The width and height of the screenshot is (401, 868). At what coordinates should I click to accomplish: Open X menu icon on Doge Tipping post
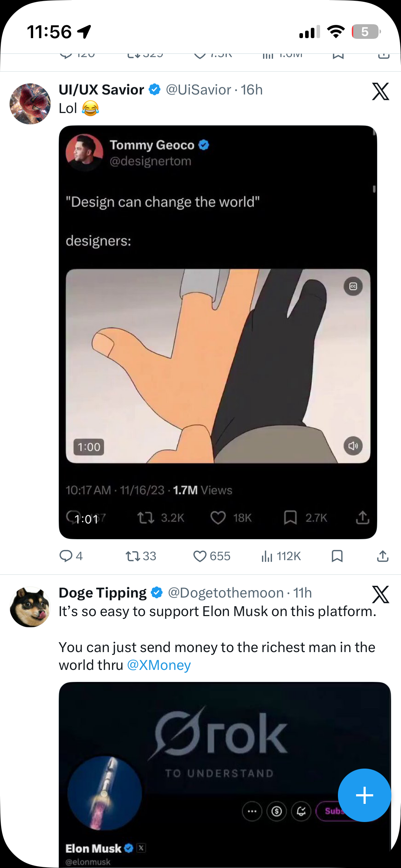tap(380, 594)
